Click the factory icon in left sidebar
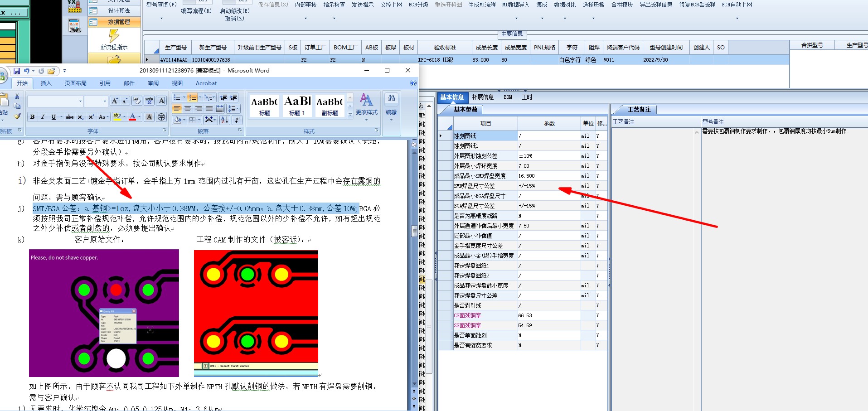868x411 pixels. 75,6
